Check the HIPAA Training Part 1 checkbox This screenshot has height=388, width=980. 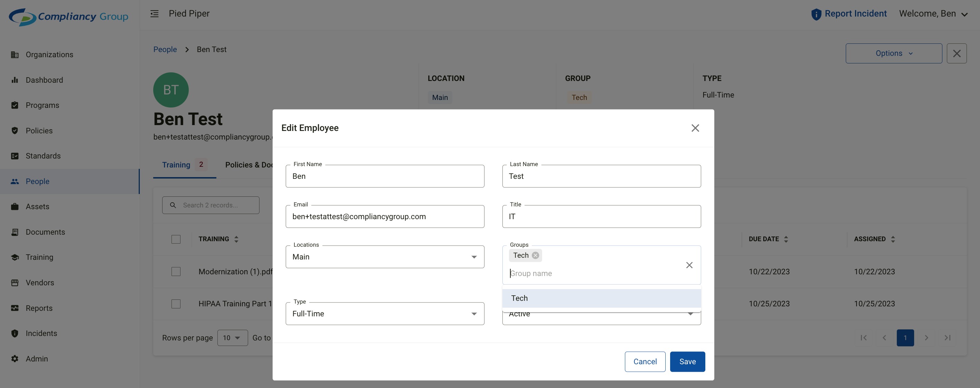[x=176, y=304]
